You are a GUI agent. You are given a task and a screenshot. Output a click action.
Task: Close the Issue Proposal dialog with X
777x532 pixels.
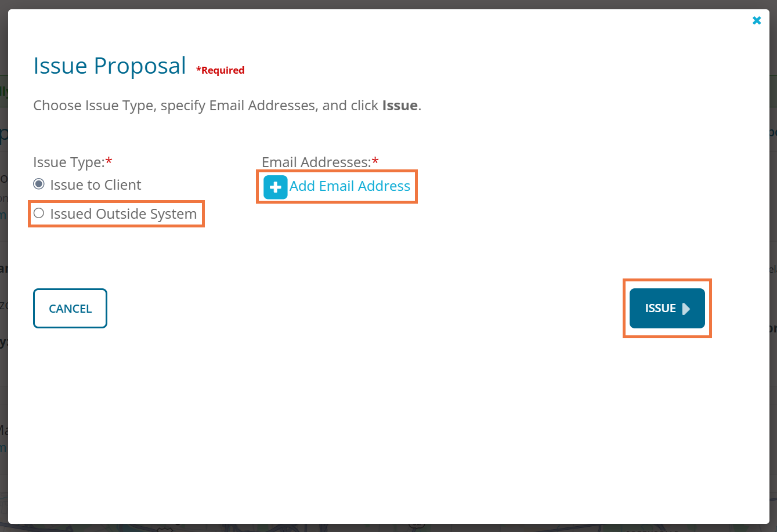coord(757,21)
